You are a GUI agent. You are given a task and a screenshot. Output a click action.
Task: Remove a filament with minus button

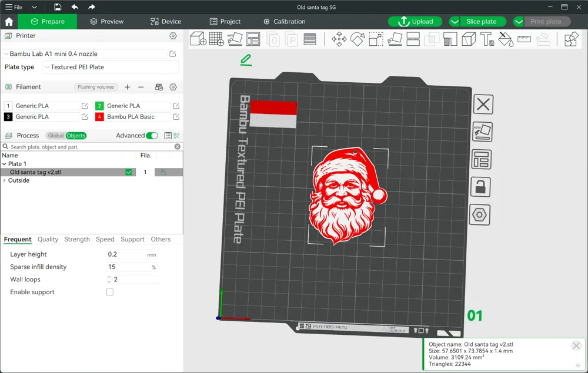[x=141, y=87]
